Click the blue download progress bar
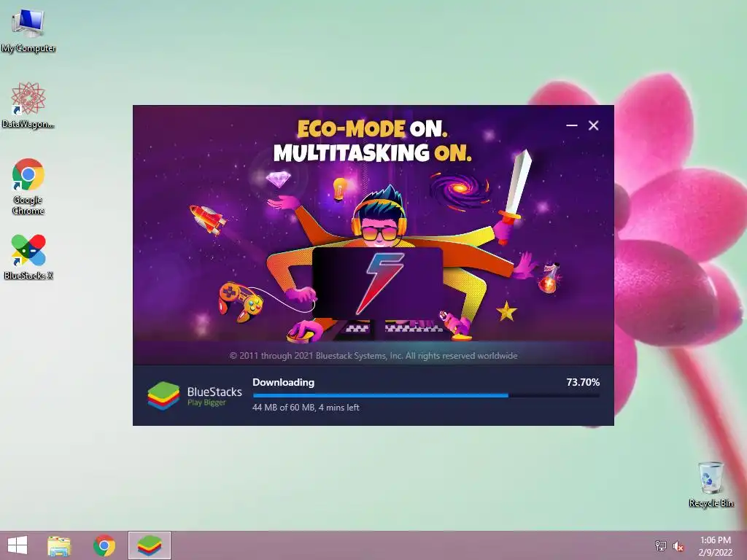Viewport: 747px width, 560px height. click(426, 395)
